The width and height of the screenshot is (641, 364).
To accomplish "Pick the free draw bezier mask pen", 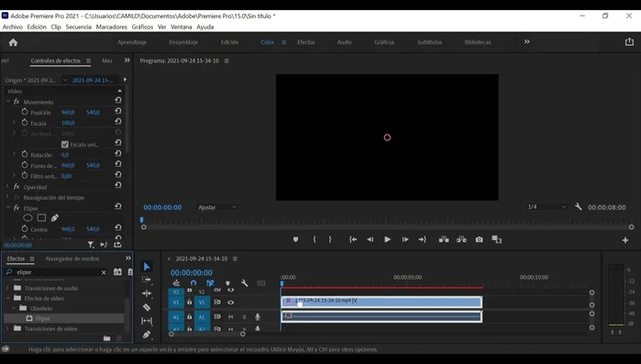I will click(x=55, y=217).
